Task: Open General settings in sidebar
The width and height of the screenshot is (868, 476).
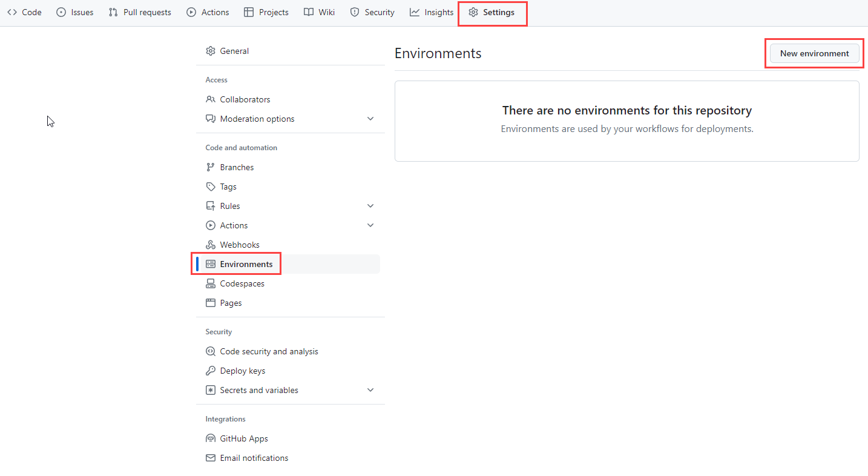Action: click(288, 51)
